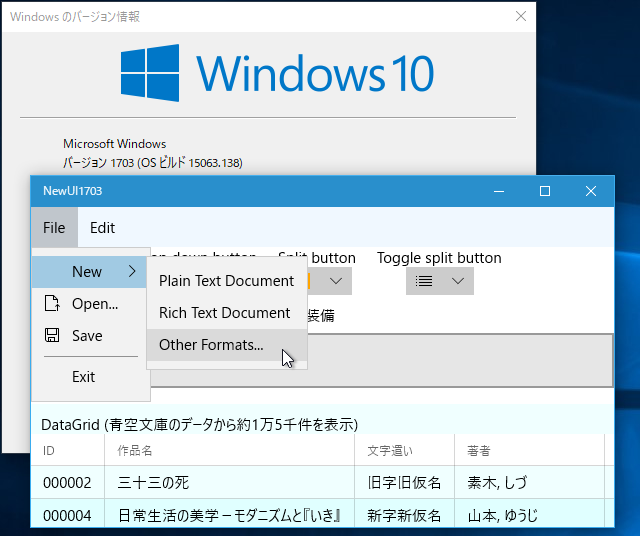Select the 日常生活の美学 title cell
The height and width of the screenshot is (536, 640).
229,514
